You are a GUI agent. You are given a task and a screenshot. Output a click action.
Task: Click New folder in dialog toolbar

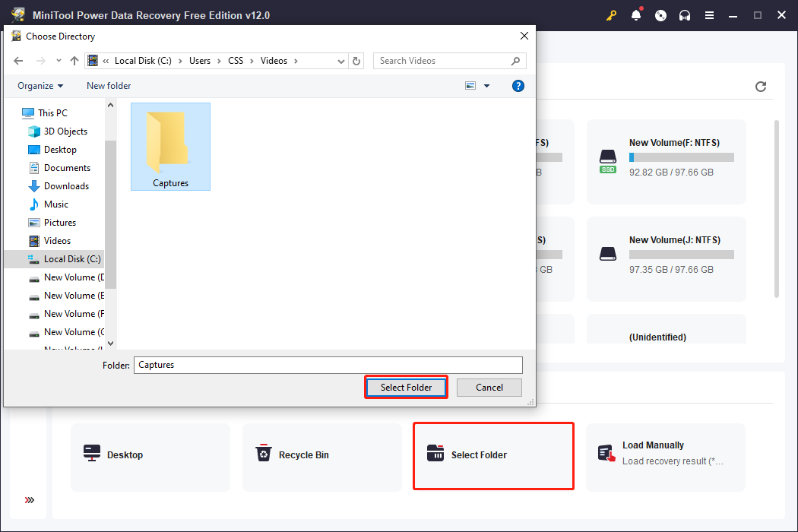point(109,86)
